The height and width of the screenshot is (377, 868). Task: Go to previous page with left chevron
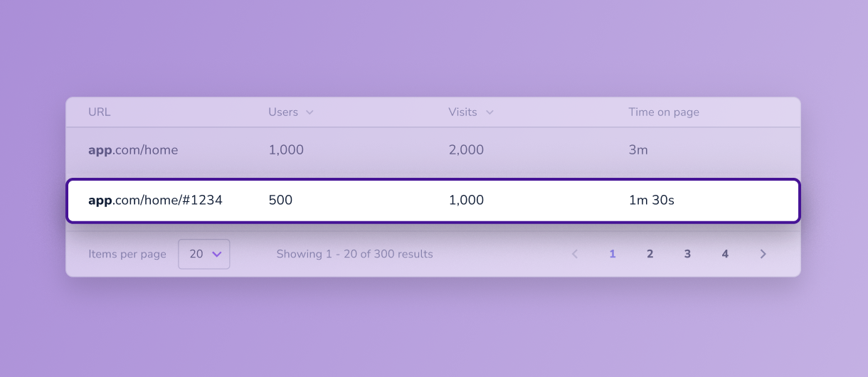[575, 254]
